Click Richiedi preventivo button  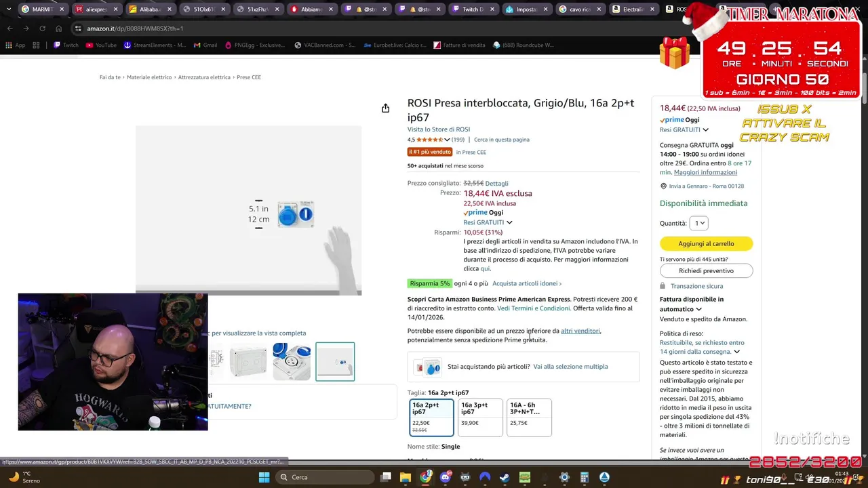click(706, 270)
